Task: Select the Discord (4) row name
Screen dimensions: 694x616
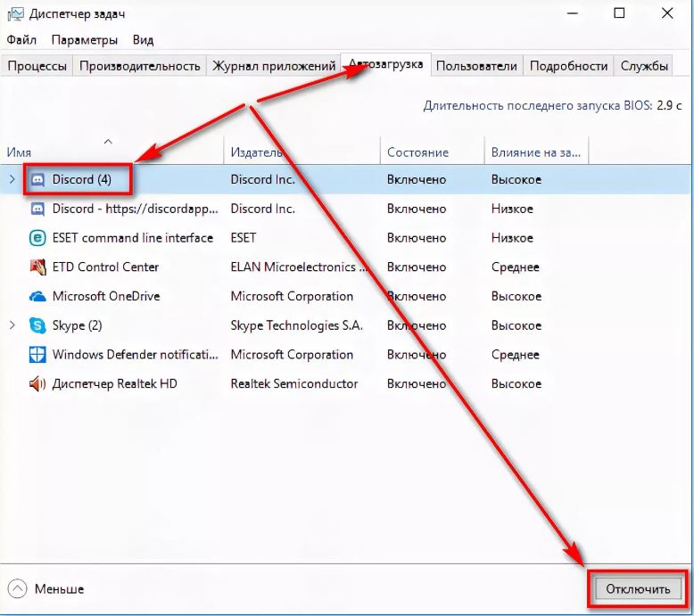Action: point(82,179)
